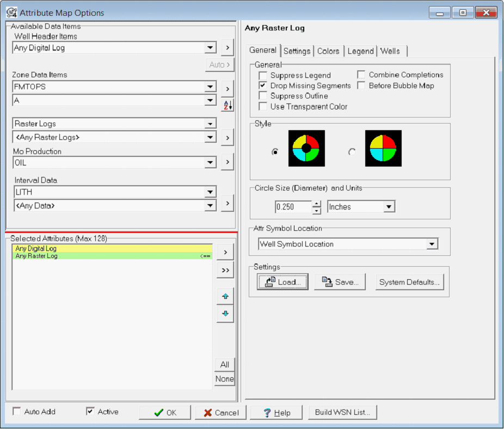504x429 pixels.
Task: Click the teal move-down arrow button
Action: 225,314
